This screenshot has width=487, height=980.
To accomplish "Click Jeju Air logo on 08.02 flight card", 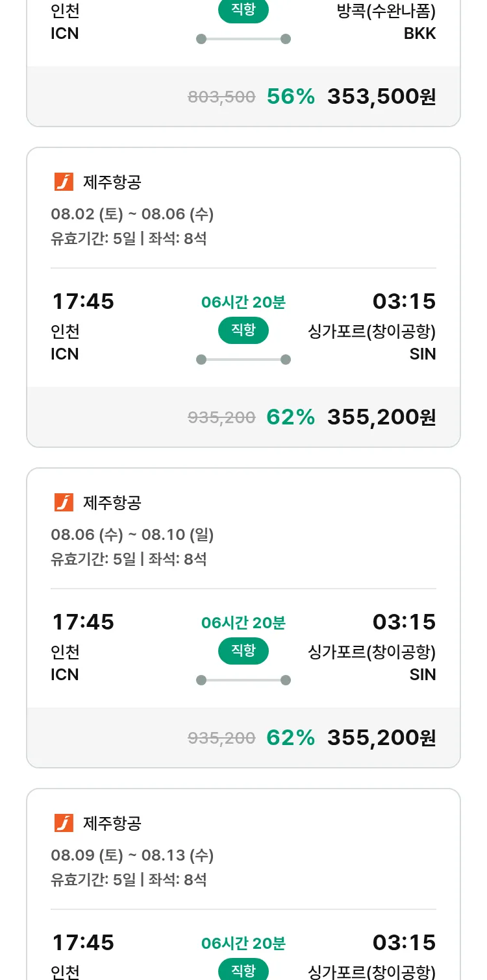I will tap(64, 182).
